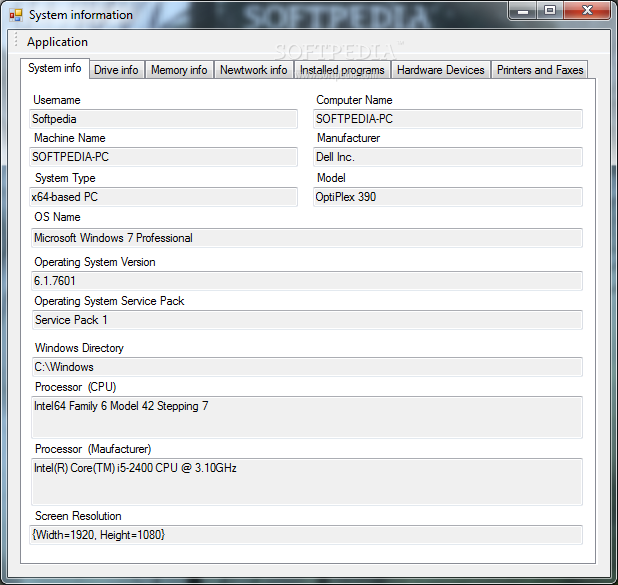618x585 pixels.
Task: Open the Installed programs tab
Action: point(342,70)
